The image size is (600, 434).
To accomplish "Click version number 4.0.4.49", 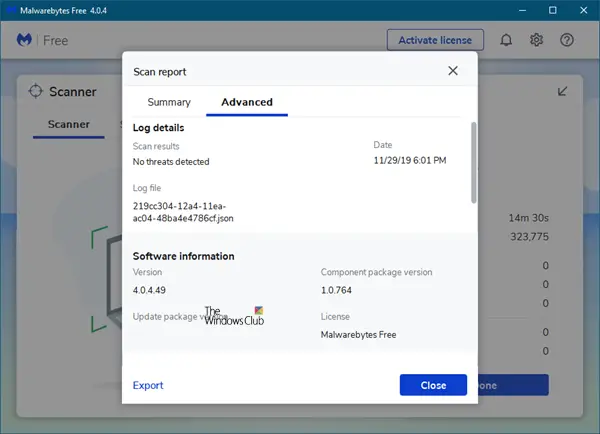I will pos(149,290).
